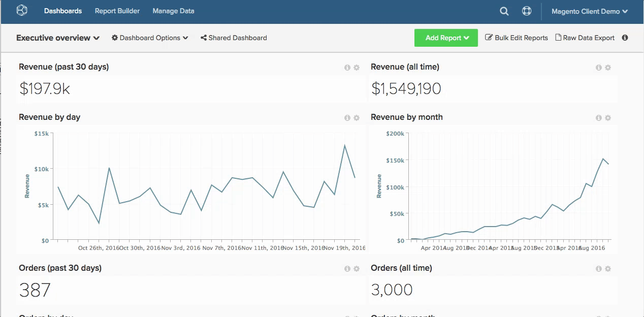Viewport: 644px width, 317px height.
Task: Switch to the Report Builder section
Action: click(x=117, y=11)
